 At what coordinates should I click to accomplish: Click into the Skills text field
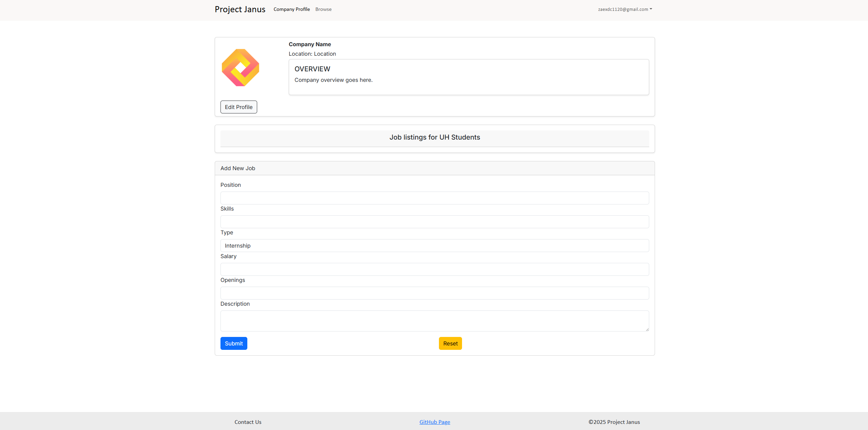[x=435, y=222]
